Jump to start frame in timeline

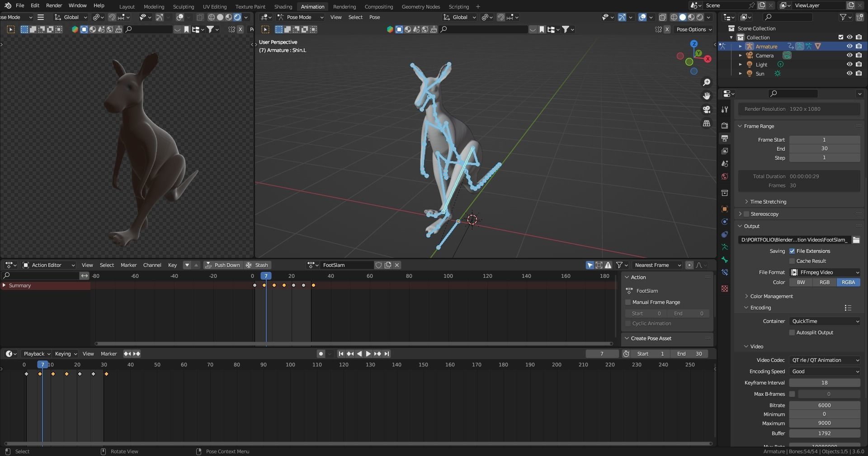pyautogui.click(x=341, y=354)
